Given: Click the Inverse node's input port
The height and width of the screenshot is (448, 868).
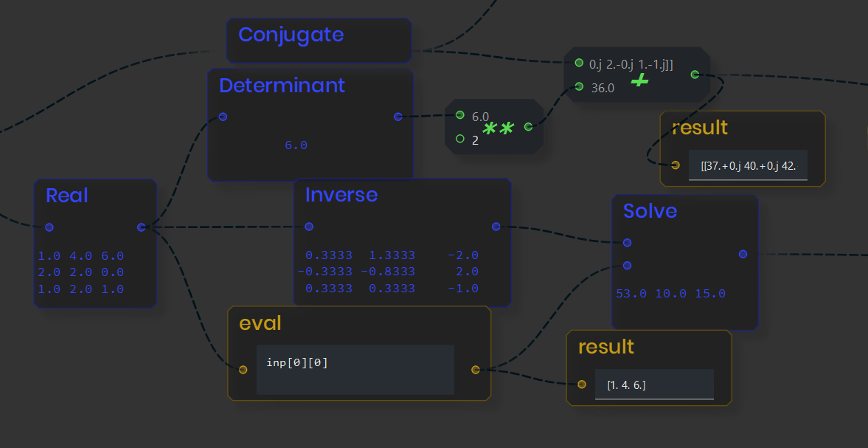Looking at the screenshot, I should click(309, 227).
